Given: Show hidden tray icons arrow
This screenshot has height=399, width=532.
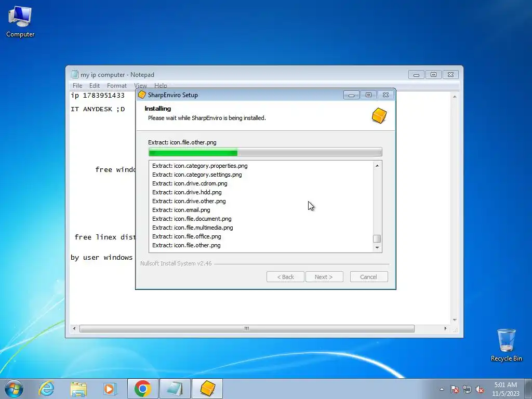Looking at the screenshot, I should click(442, 389).
